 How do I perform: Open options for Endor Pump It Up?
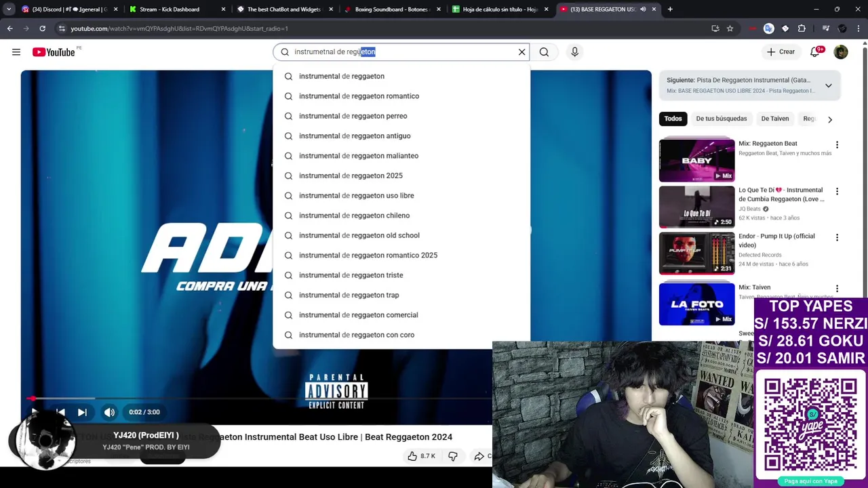[x=837, y=237]
